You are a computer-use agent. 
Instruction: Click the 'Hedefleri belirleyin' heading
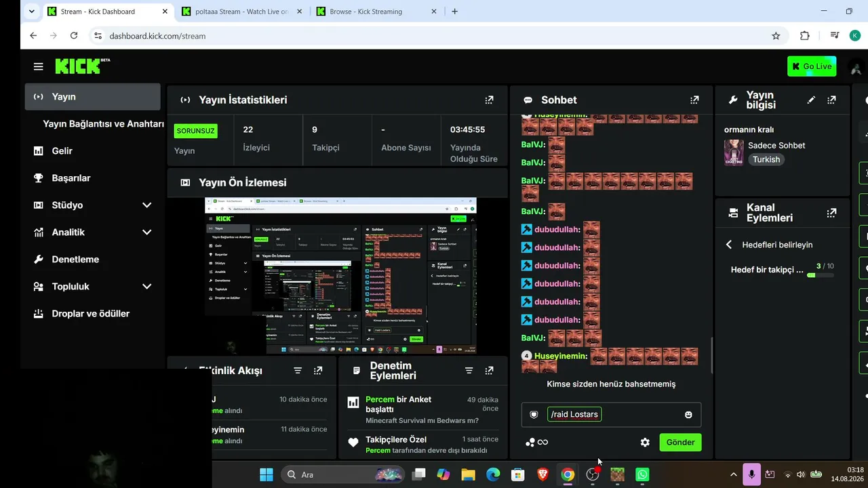777,245
